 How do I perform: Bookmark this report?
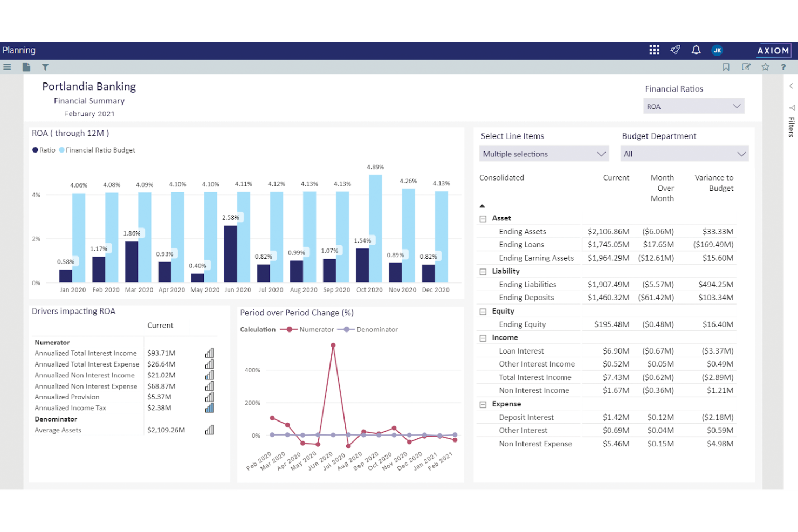pos(726,67)
